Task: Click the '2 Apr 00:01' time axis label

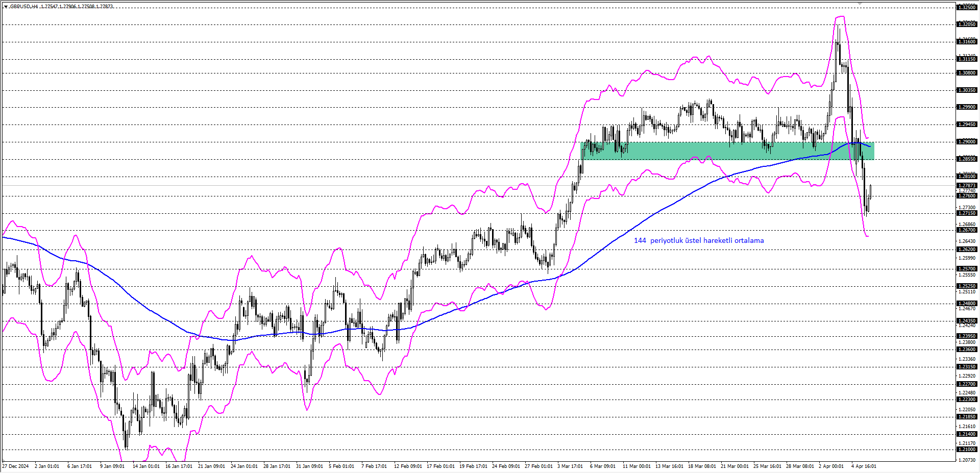Action: pyautogui.click(x=831, y=466)
